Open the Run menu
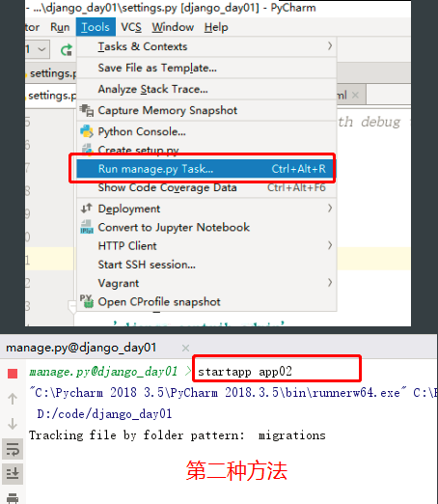Screen dimensions: 438x504 tap(60, 27)
